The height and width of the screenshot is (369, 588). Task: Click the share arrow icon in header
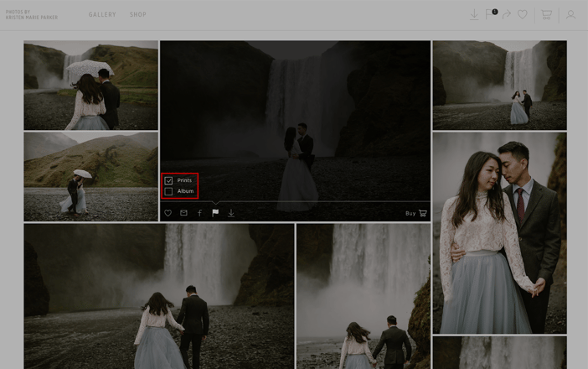(507, 14)
